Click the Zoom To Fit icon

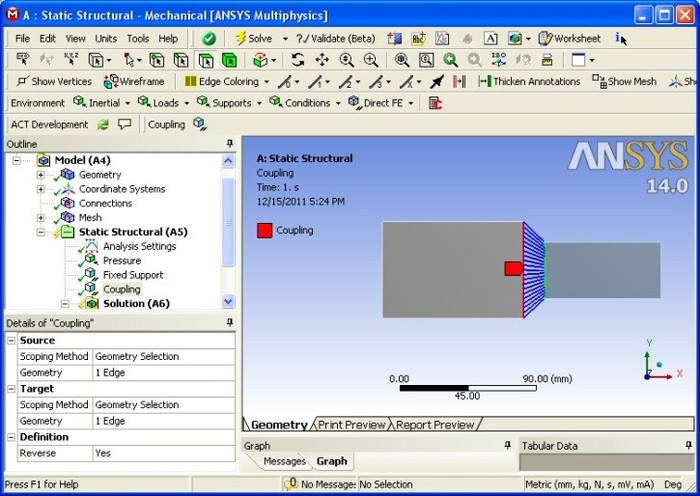(402, 60)
